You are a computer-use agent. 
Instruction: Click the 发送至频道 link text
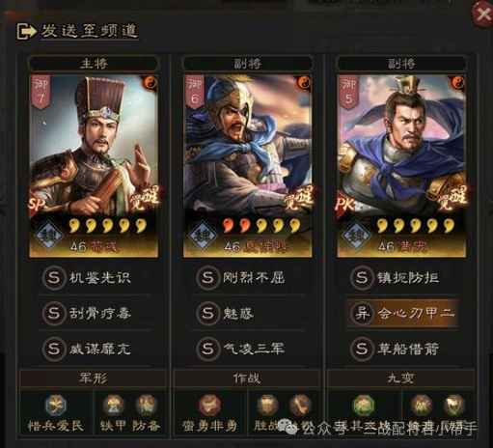90,31
